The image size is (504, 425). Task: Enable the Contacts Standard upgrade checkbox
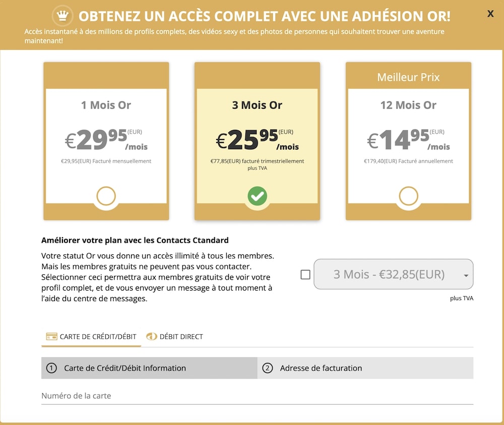coord(305,274)
